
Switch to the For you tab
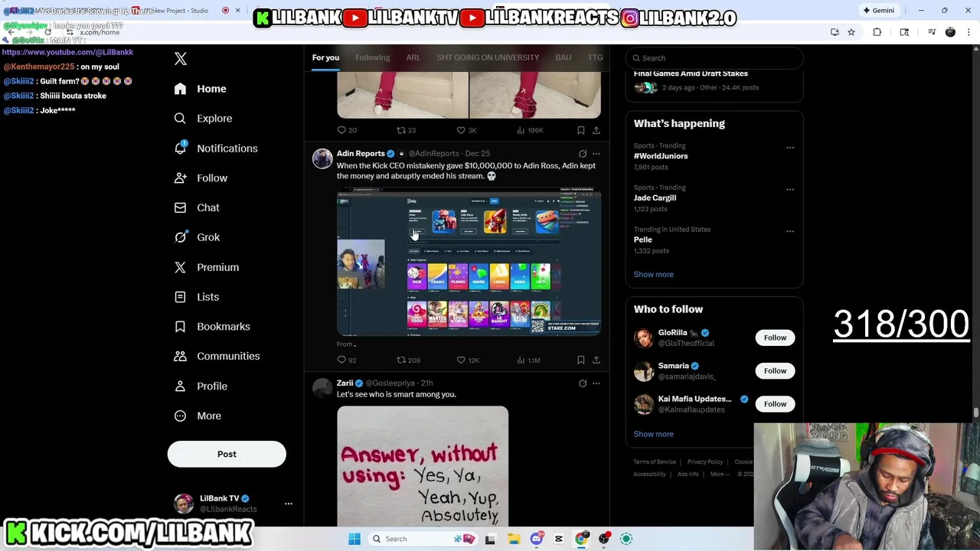pyautogui.click(x=325, y=57)
